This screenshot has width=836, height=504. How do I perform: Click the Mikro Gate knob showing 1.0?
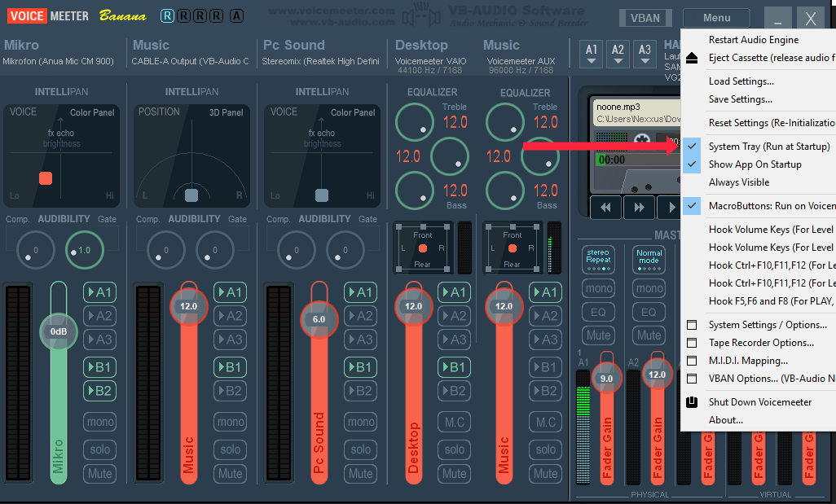point(84,250)
